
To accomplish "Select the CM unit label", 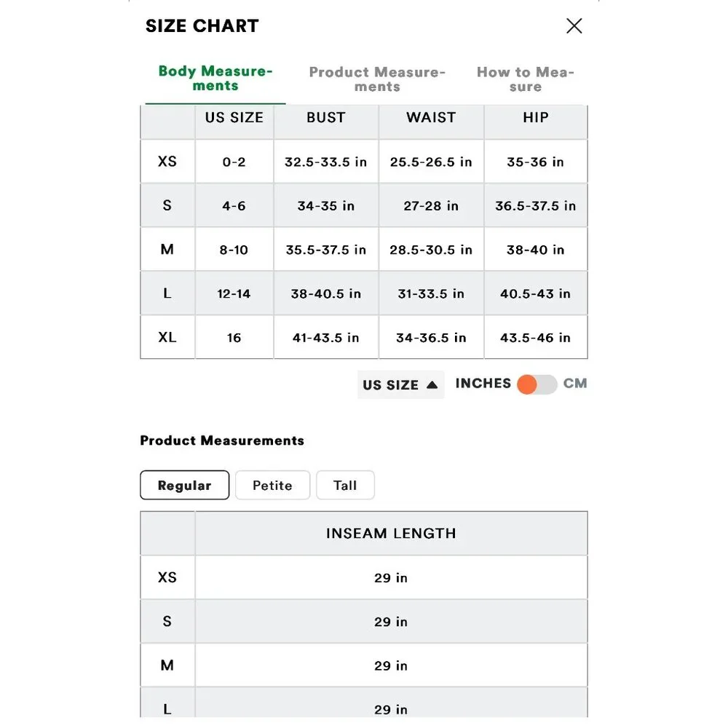I will click(x=575, y=384).
